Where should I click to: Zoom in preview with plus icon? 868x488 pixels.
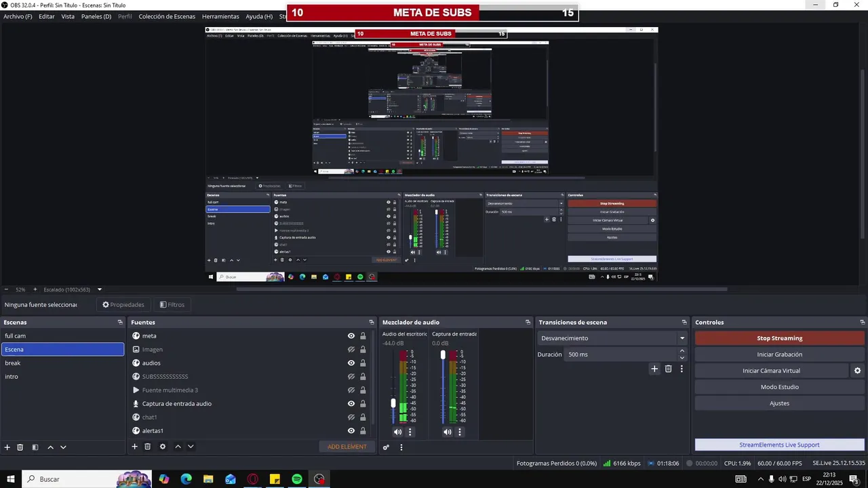coord(35,289)
